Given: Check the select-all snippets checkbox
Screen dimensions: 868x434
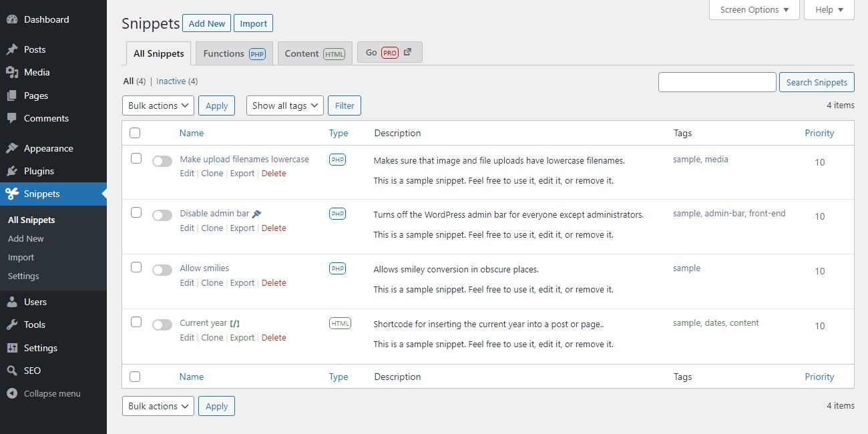Looking at the screenshot, I should (x=135, y=133).
